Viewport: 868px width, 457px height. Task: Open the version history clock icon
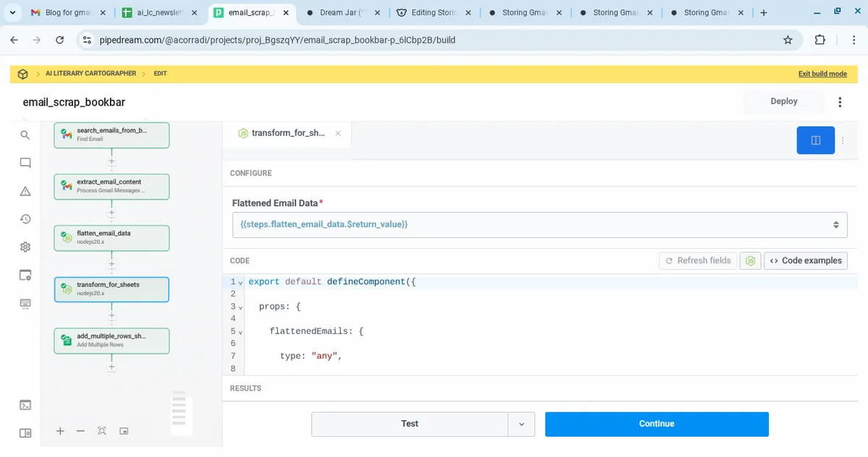pos(25,219)
